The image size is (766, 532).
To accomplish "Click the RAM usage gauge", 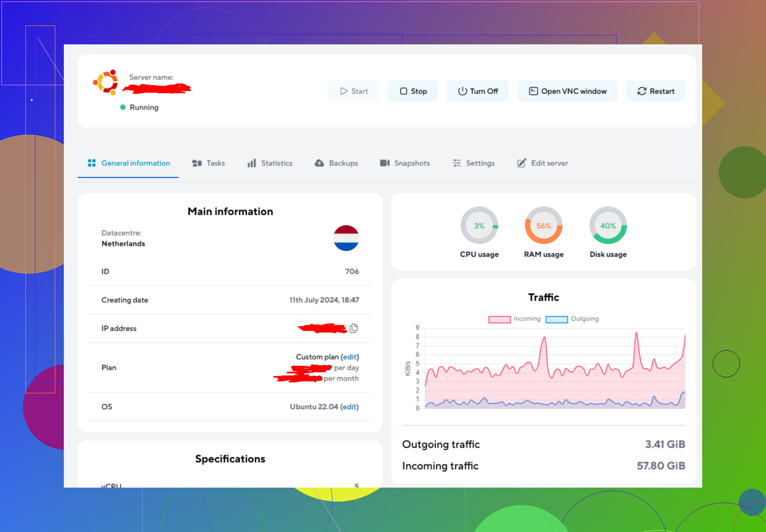I will [x=544, y=225].
